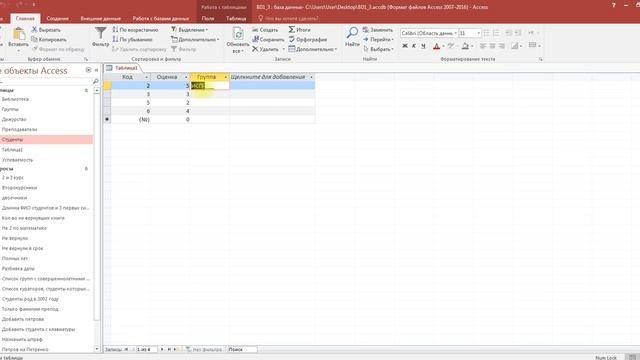The width and height of the screenshot is (640, 360).
Task: Select the new record row selector
Action: click(x=107, y=120)
